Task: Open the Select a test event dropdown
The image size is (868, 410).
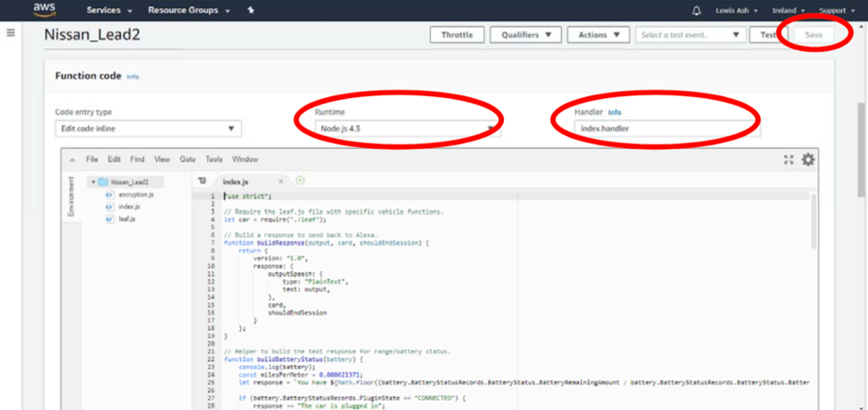Action: pyautogui.click(x=691, y=35)
